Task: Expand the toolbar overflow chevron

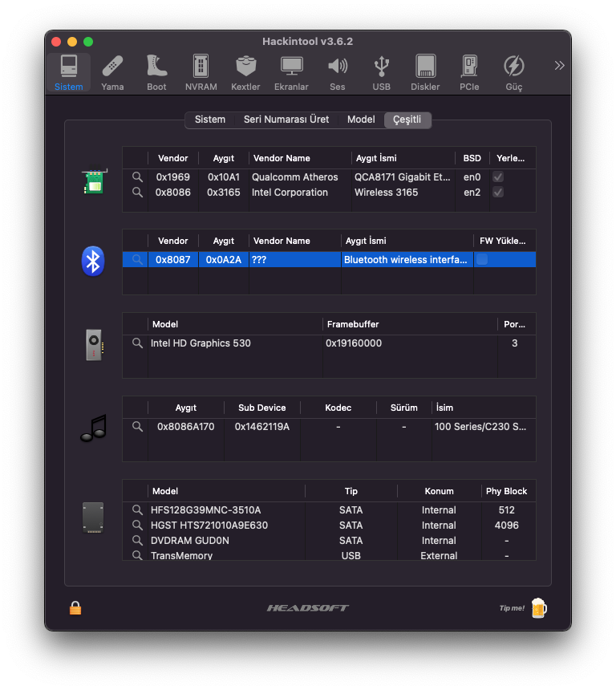Action: click(559, 65)
